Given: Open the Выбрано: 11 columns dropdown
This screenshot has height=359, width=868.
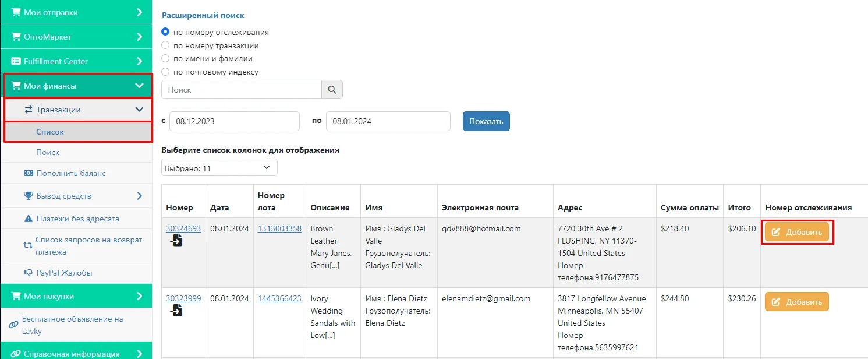Looking at the screenshot, I should pyautogui.click(x=219, y=168).
